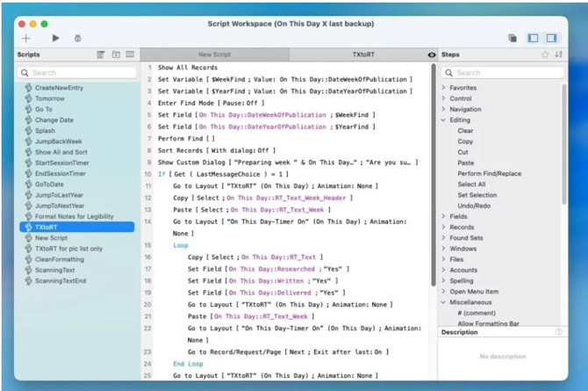
Task: Switch to the New Script tab
Action: coord(214,54)
